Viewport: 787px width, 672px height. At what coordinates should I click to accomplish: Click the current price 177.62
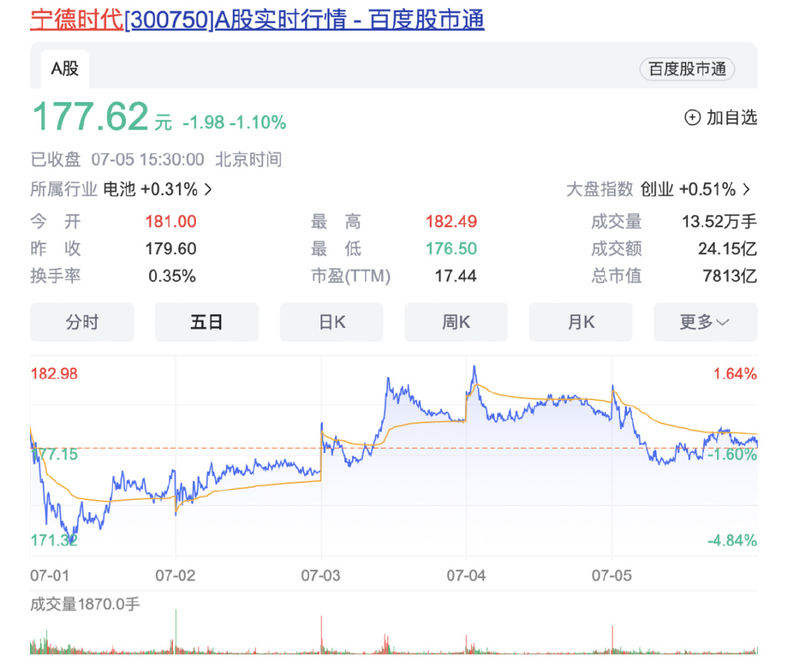(91, 117)
